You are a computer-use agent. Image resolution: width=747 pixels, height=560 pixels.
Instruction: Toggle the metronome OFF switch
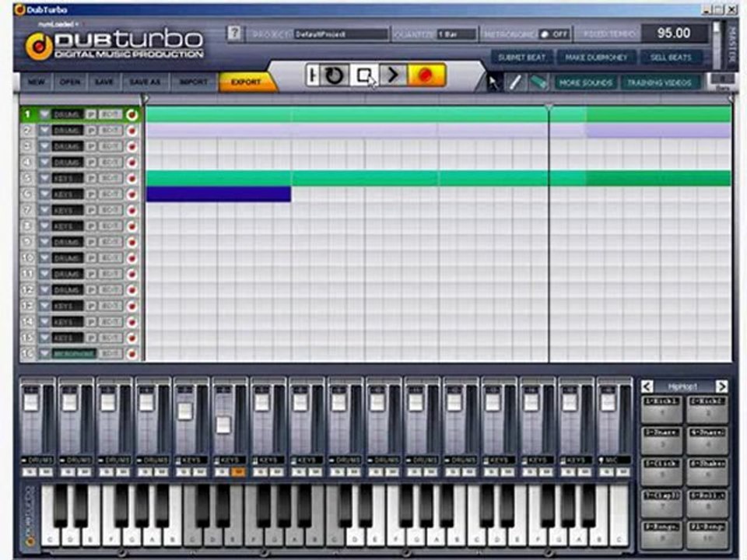click(553, 34)
